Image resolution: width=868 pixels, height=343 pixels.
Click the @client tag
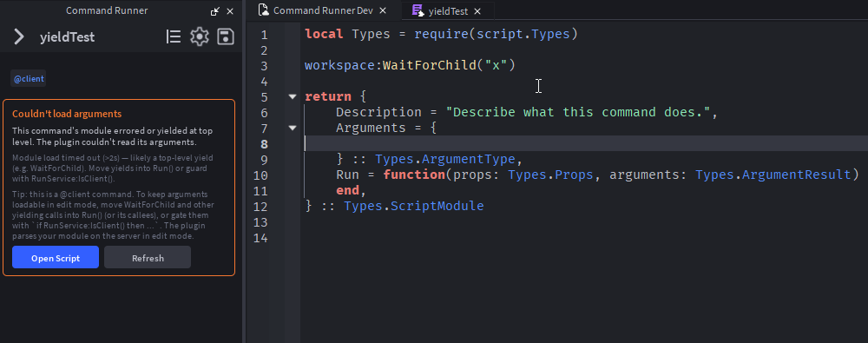(x=29, y=79)
